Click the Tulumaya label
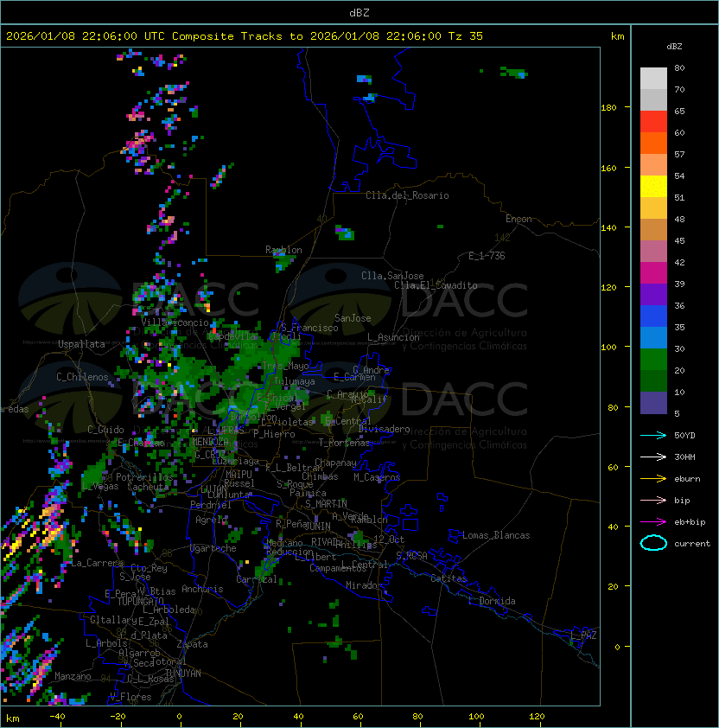This screenshot has width=719, height=728. coord(295,381)
